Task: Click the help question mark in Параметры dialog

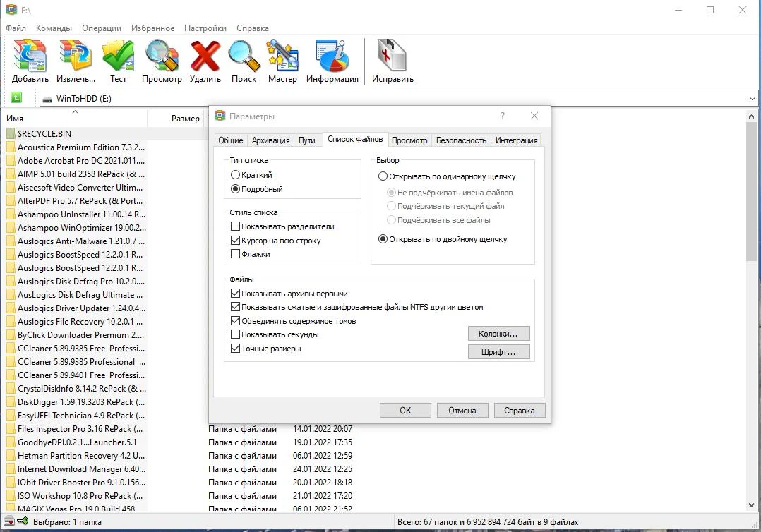Action: pyautogui.click(x=503, y=116)
